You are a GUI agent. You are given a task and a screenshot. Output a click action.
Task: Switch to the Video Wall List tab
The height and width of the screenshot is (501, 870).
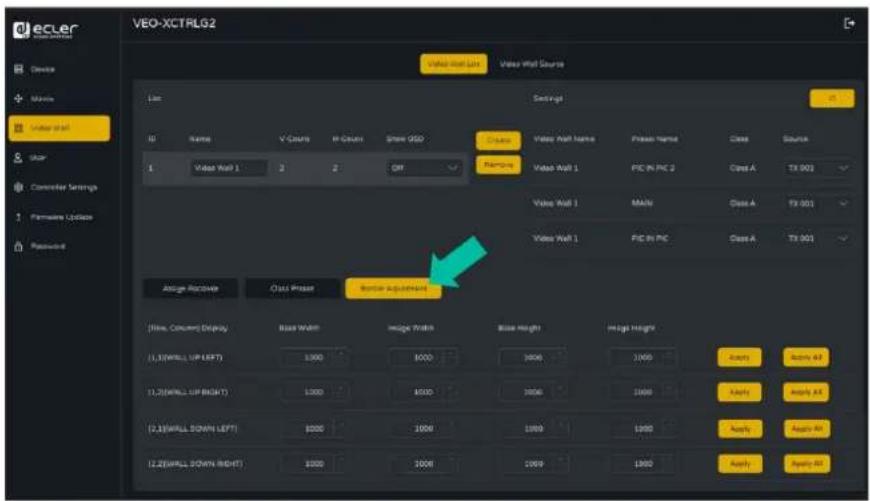tap(453, 64)
